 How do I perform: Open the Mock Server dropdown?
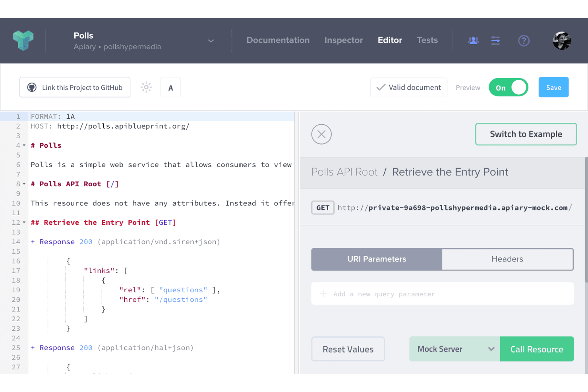(x=455, y=349)
